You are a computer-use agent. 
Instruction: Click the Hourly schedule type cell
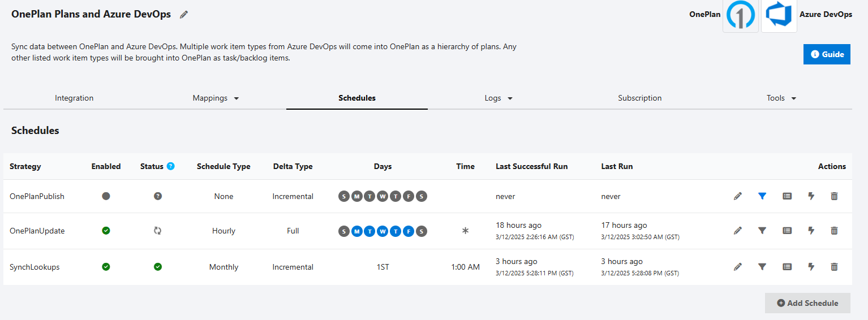(224, 231)
